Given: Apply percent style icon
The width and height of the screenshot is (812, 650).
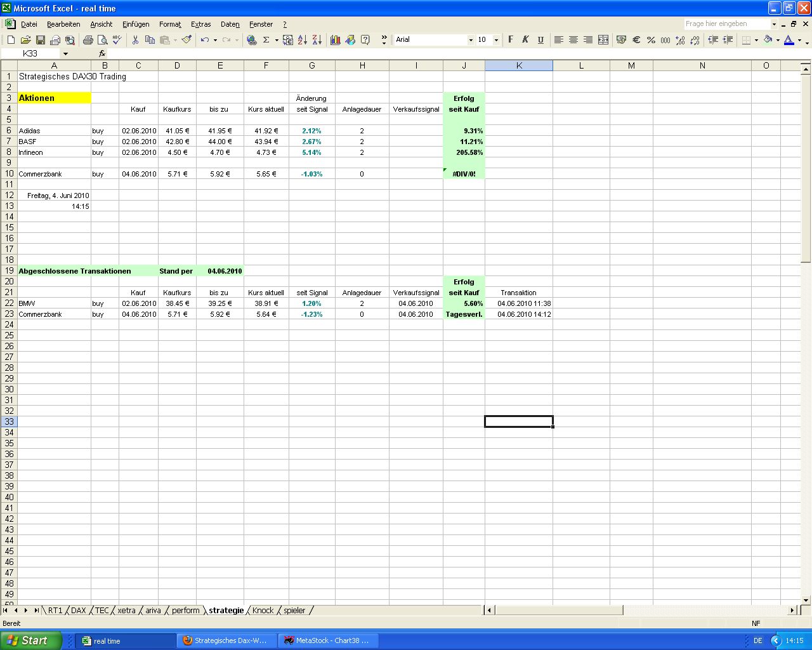Looking at the screenshot, I should pos(650,39).
